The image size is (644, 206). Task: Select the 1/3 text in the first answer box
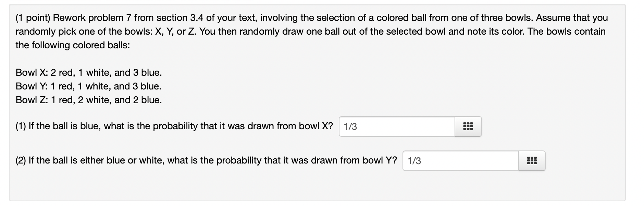click(349, 126)
